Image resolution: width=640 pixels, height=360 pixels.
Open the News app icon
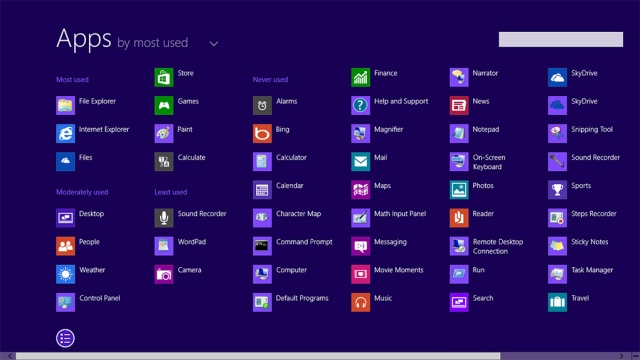[459, 105]
